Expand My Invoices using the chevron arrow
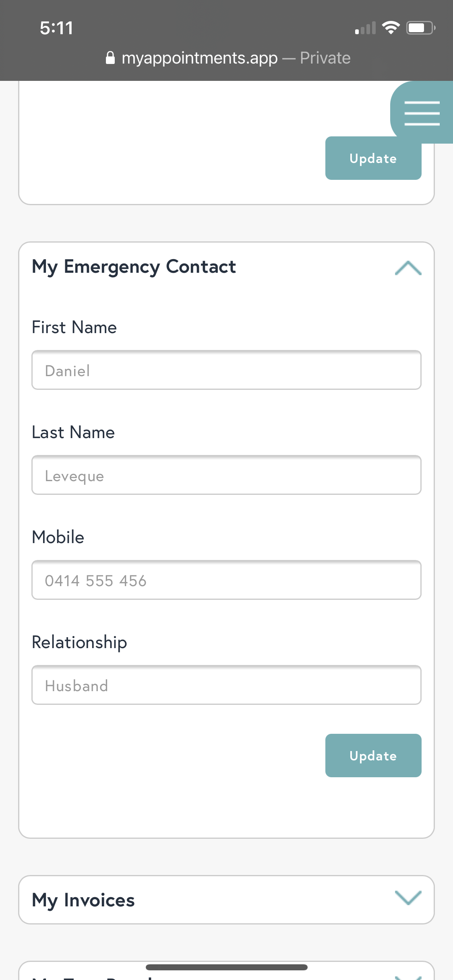 pos(408,898)
